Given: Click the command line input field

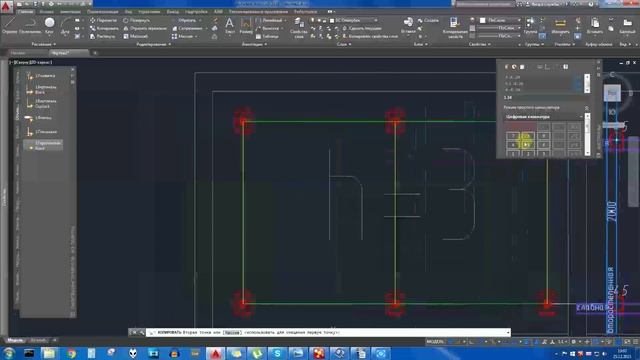Looking at the screenshot, I should click(327, 333).
